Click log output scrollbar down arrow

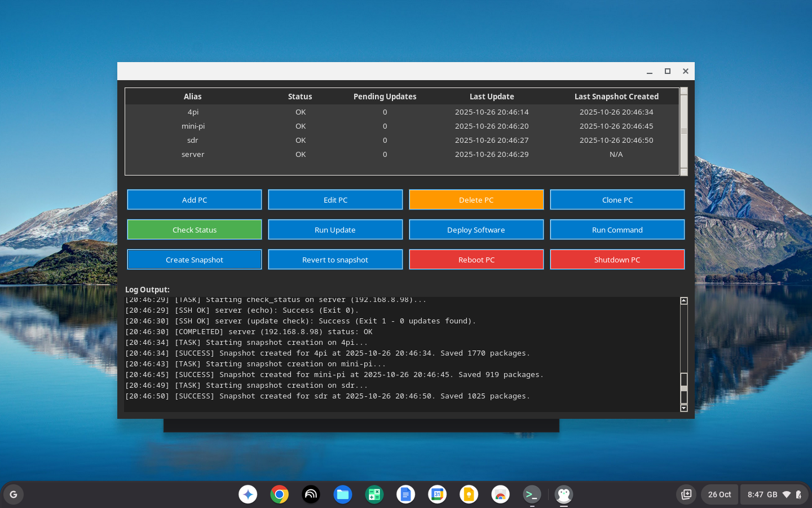[684, 408]
